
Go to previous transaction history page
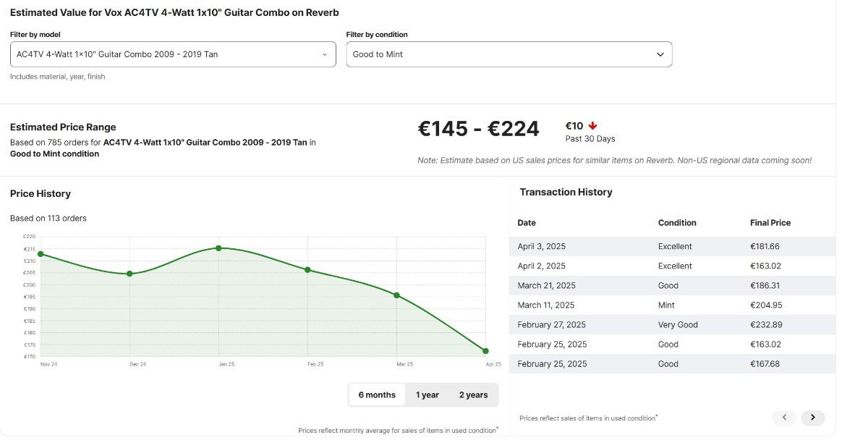pos(784,418)
